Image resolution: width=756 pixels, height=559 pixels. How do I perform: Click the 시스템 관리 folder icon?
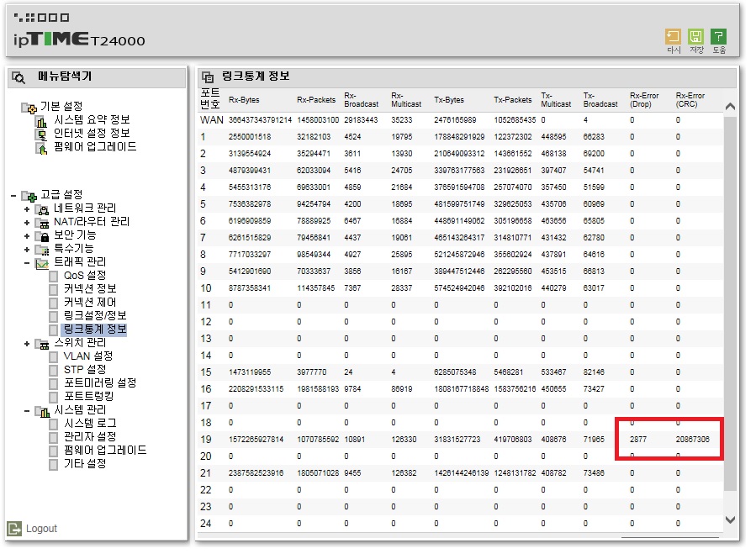42,411
